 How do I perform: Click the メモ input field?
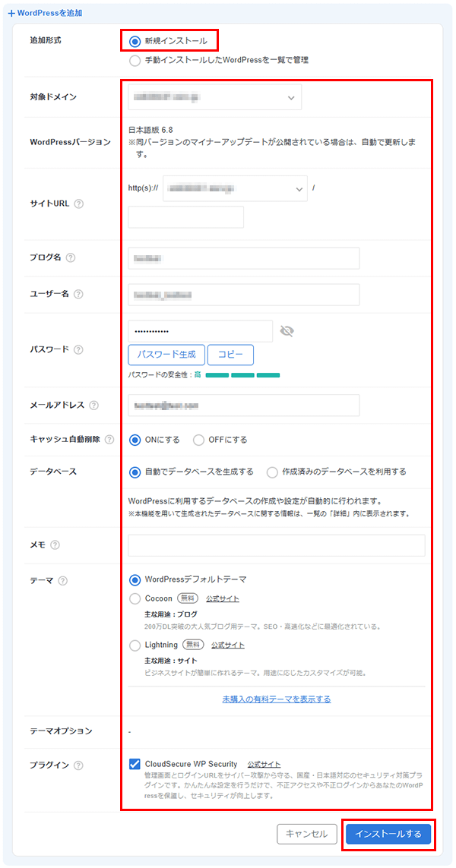(277, 545)
